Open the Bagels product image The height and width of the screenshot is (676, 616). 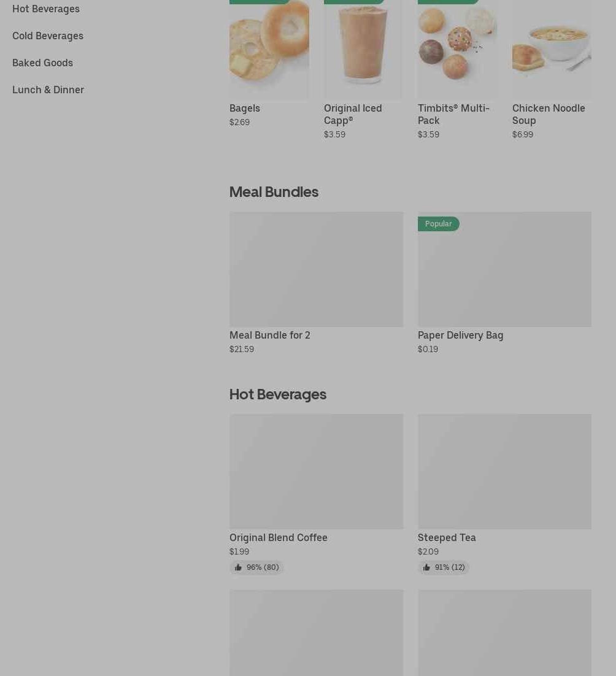tap(269, 50)
